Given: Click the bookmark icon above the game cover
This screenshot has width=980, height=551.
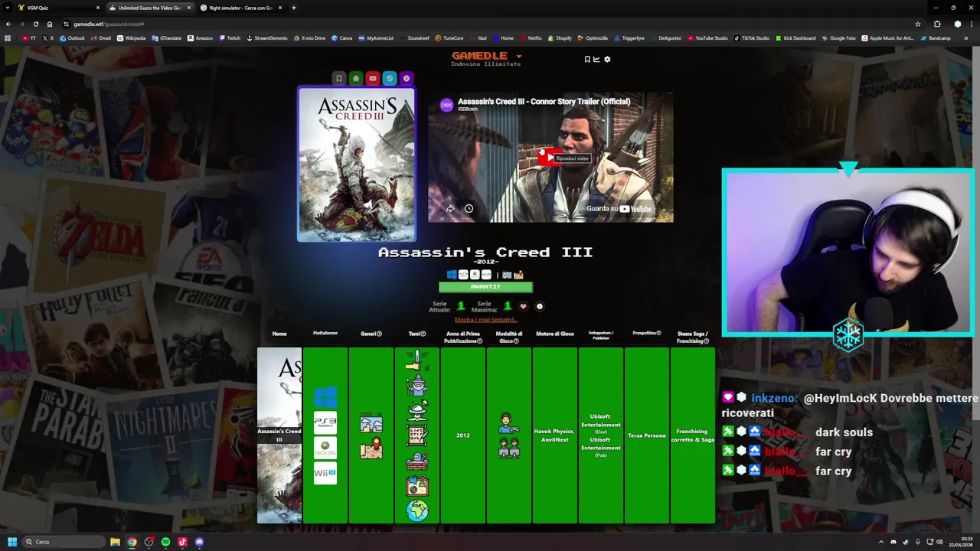Looking at the screenshot, I should pyautogui.click(x=339, y=78).
